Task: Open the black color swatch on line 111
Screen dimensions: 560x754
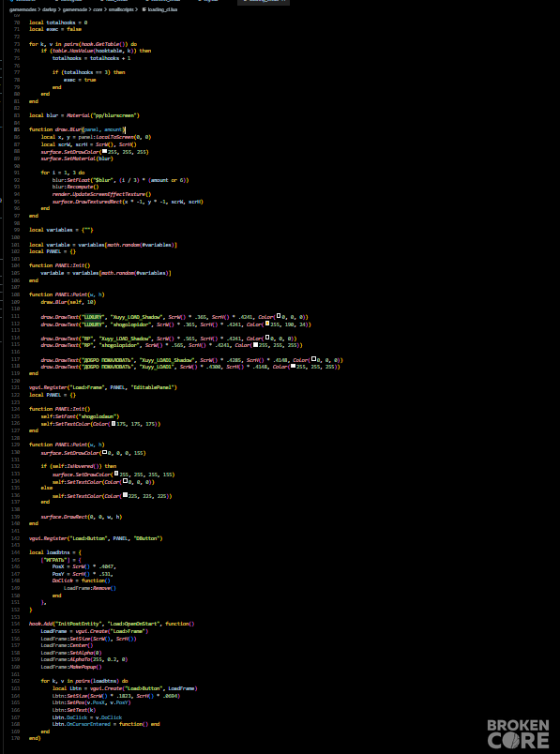Action: (x=279, y=316)
